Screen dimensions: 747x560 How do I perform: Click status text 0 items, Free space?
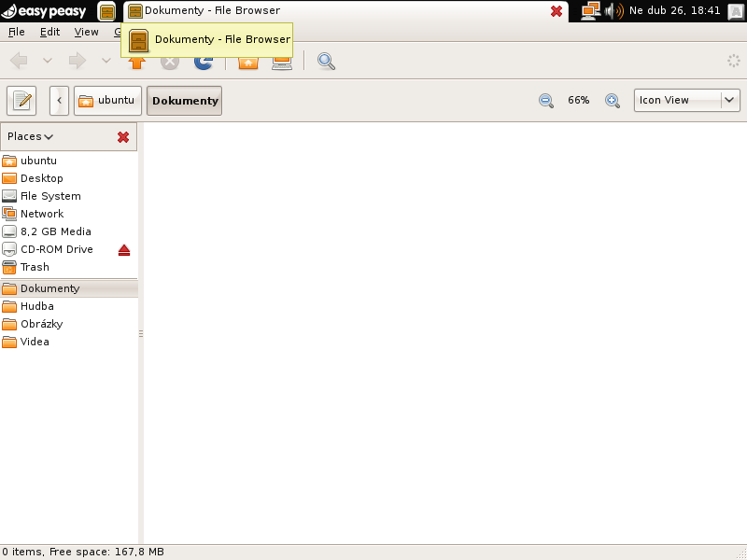pos(83,552)
